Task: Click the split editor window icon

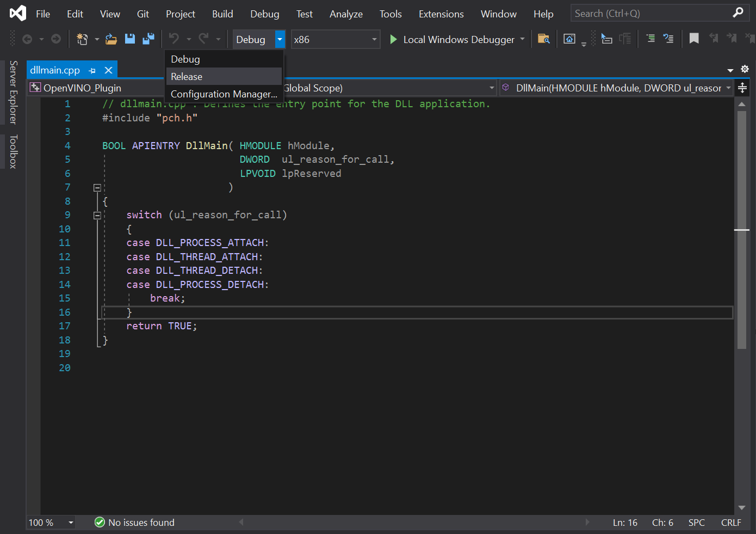Action: tap(742, 88)
